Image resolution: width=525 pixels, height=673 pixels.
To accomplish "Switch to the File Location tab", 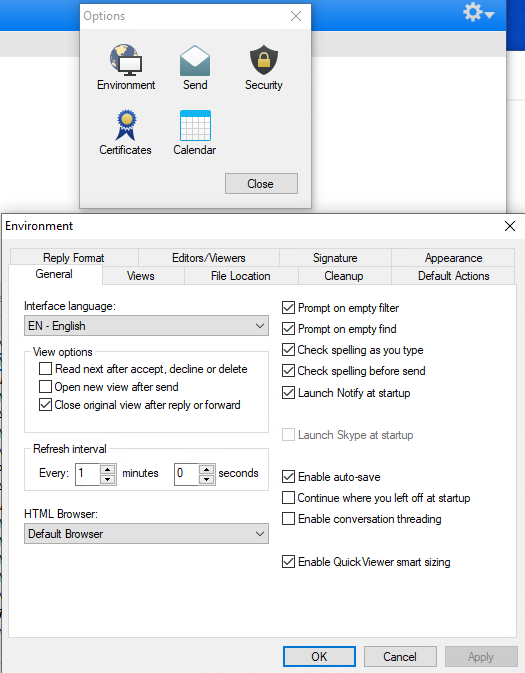I will click(241, 276).
